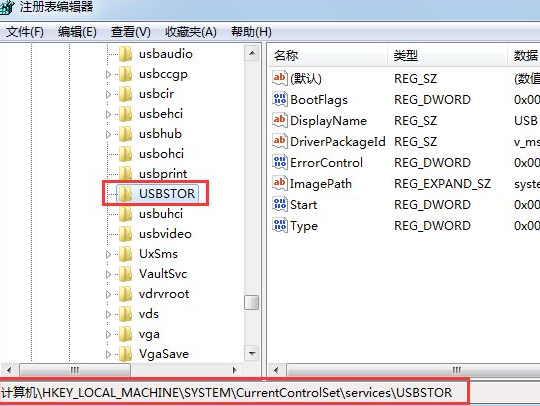The height and width of the screenshot is (406, 540).
Task: Select the DisplayName string value icon
Action: (x=280, y=120)
